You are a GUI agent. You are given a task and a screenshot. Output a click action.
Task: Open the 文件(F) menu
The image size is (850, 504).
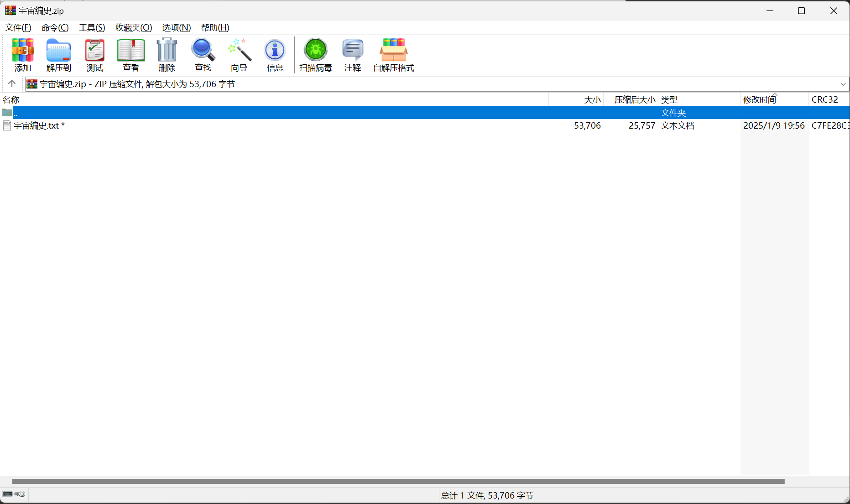click(x=18, y=28)
